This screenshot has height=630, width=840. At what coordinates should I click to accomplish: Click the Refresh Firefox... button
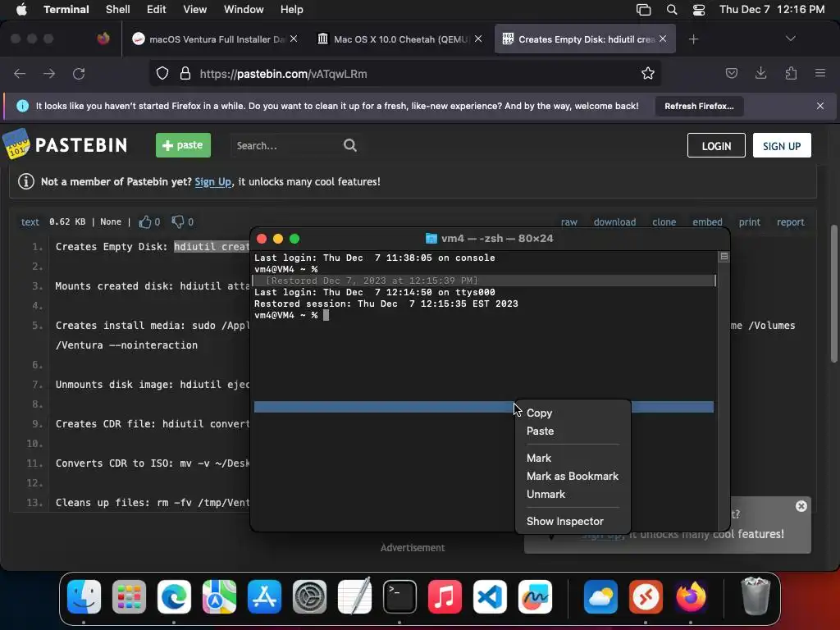click(699, 106)
